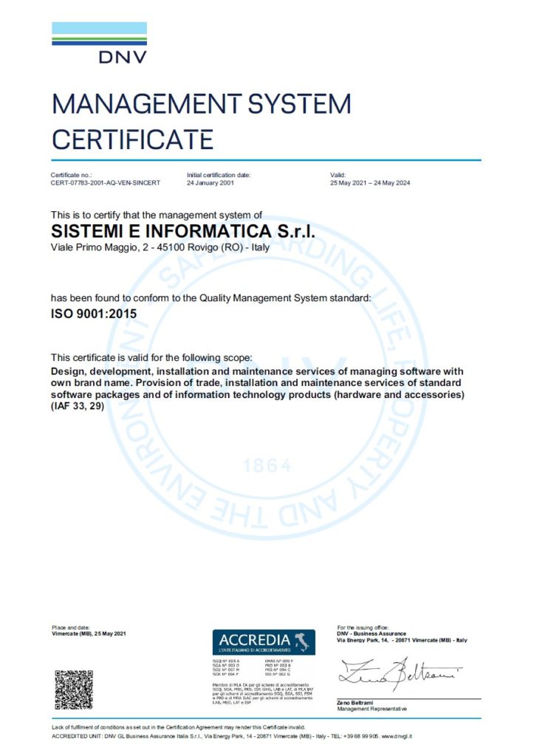Click the ISO 9001:2015 standard text
Viewport: 534px width, 756px height.
94,314
